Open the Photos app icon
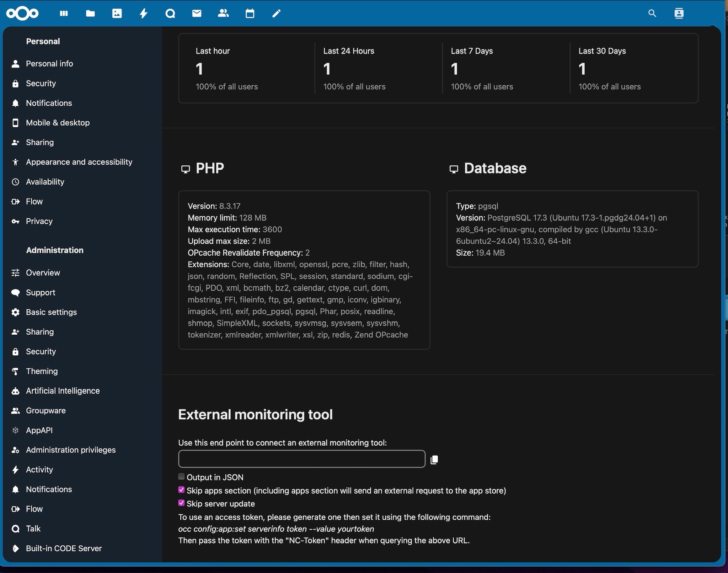This screenshot has width=728, height=573. point(117,14)
